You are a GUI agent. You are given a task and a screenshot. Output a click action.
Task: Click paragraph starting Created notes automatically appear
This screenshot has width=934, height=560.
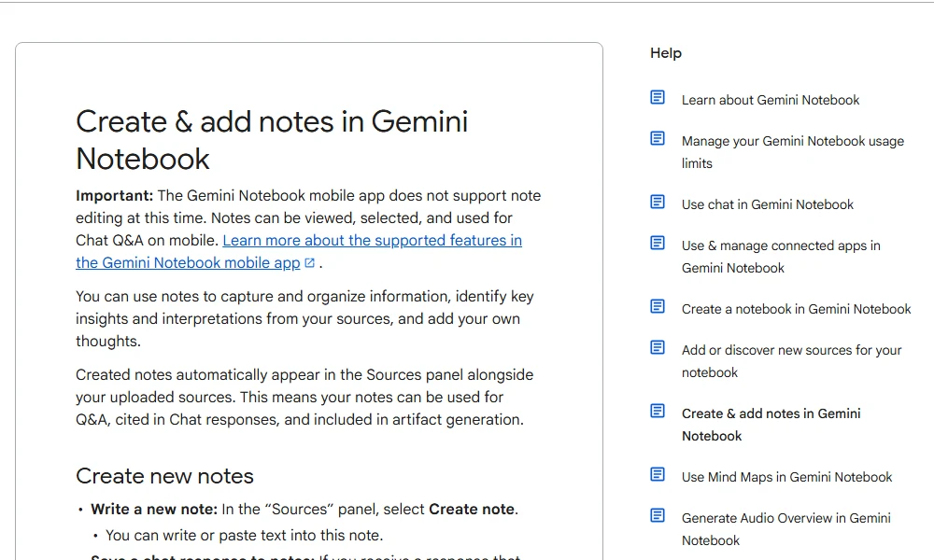tap(304, 397)
